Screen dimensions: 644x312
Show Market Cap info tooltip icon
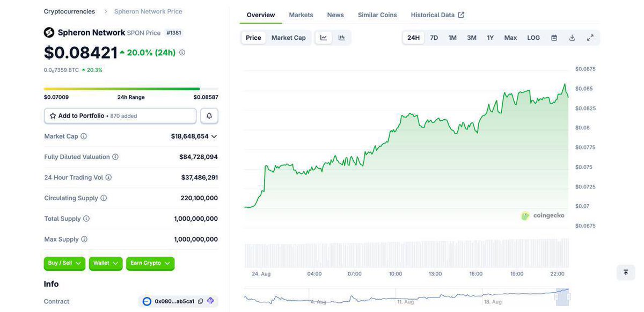coord(84,136)
